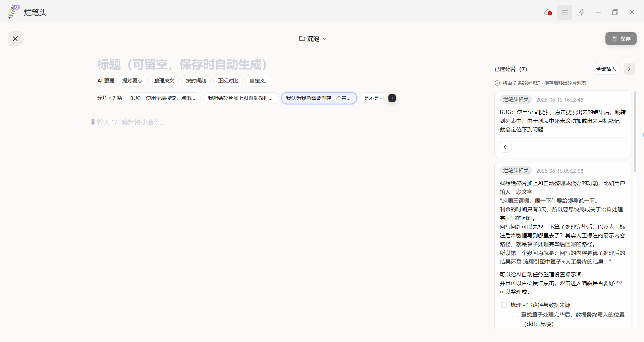Open the 自定义... AI option
The height and width of the screenshot is (342, 644).
[x=259, y=81]
